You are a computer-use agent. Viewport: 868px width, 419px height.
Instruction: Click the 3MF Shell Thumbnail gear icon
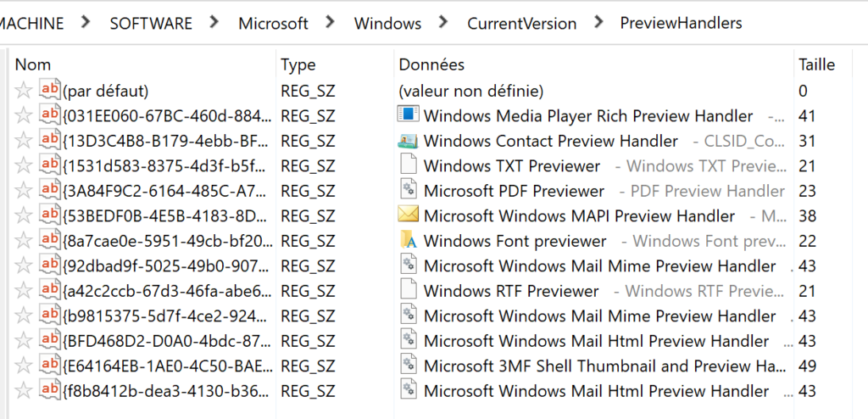pos(409,364)
